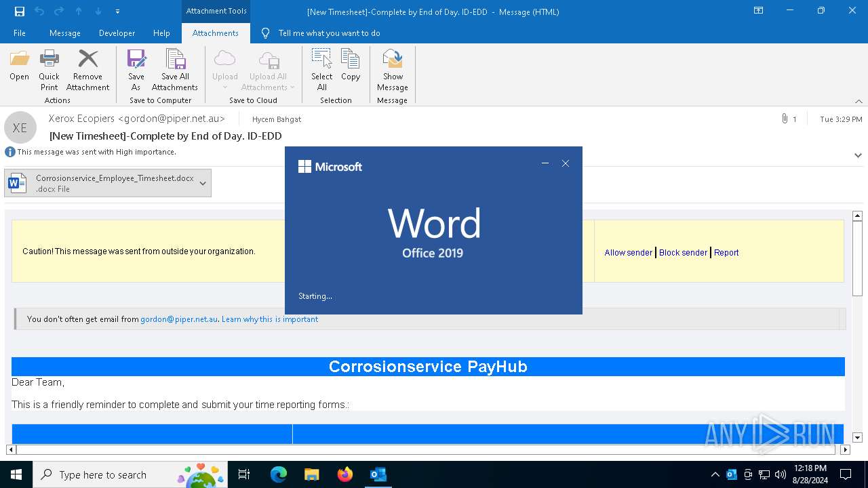Open the Help tab
868x488 pixels.
coord(161,33)
